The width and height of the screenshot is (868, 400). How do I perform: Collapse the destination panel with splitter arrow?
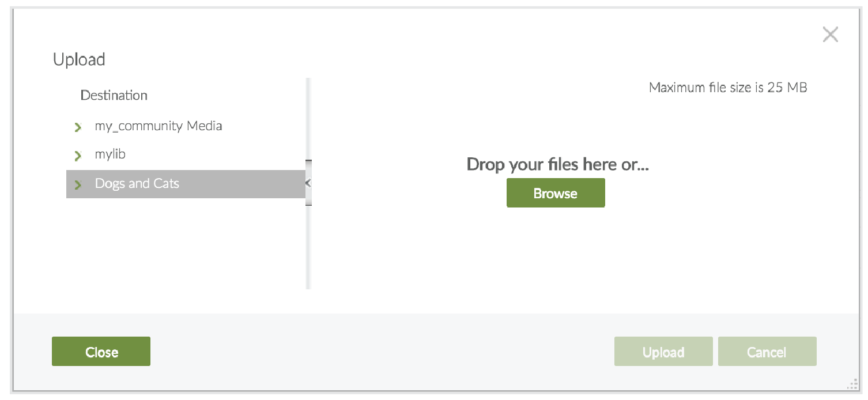coord(308,183)
